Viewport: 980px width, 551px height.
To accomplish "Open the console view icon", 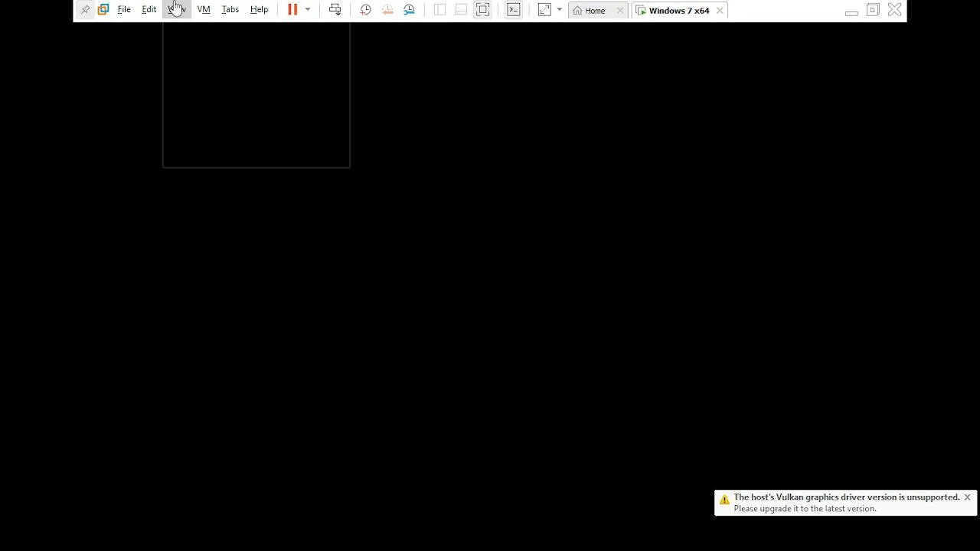I will (514, 10).
